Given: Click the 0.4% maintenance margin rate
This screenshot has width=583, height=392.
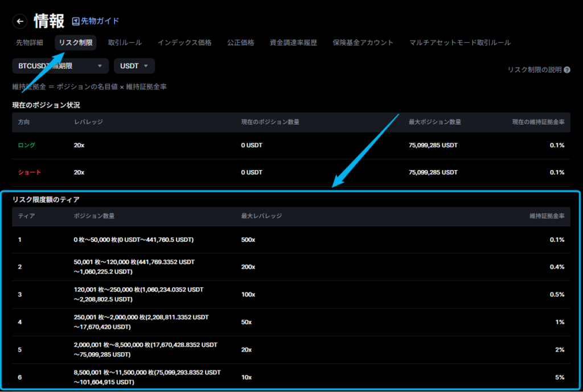Looking at the screenshot, I should click(x=557, y=267).
